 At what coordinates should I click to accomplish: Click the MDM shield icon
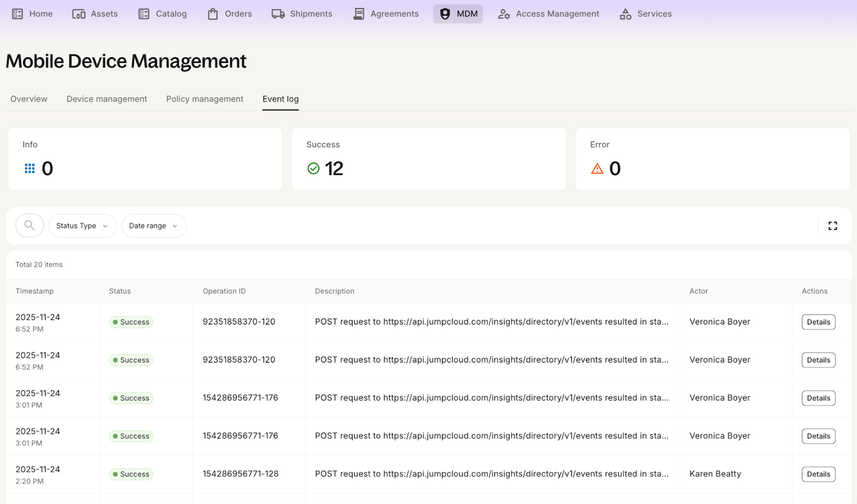(445, 14)
